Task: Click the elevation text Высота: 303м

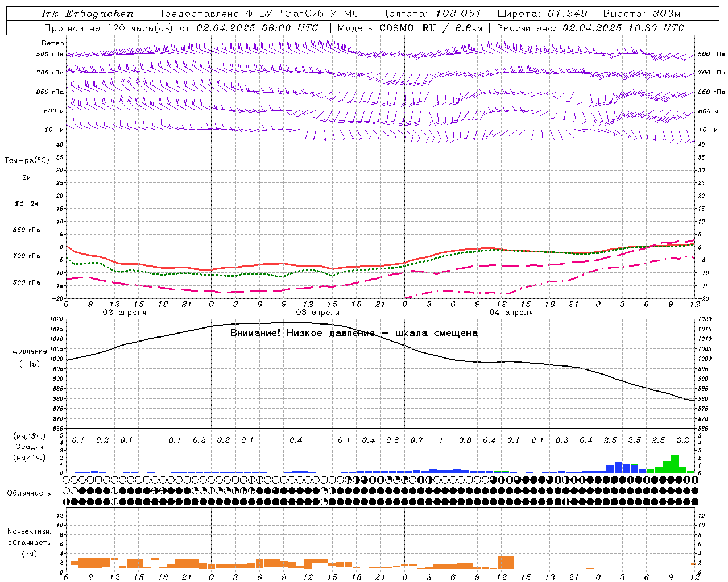Action: tap(642, 14)
